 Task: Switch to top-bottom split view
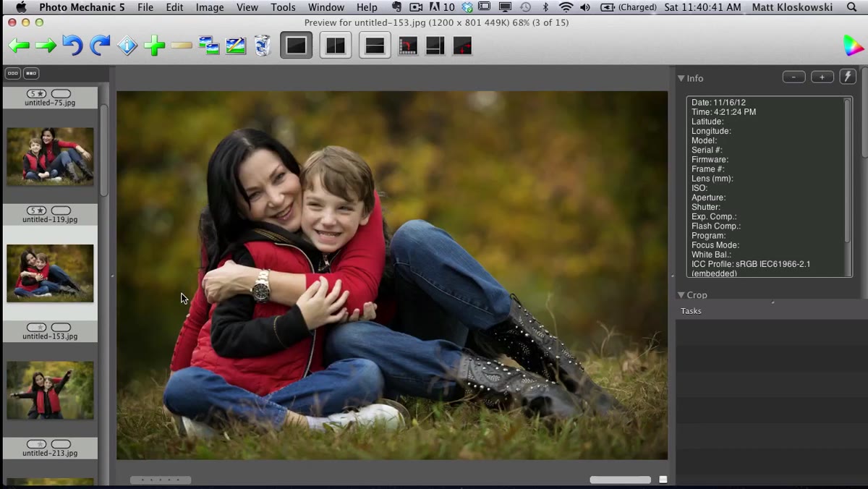coord(375,46)
